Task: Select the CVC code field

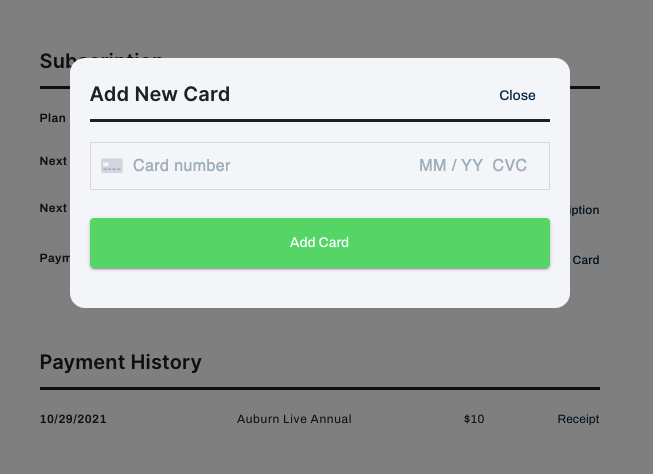Action: 509,166
